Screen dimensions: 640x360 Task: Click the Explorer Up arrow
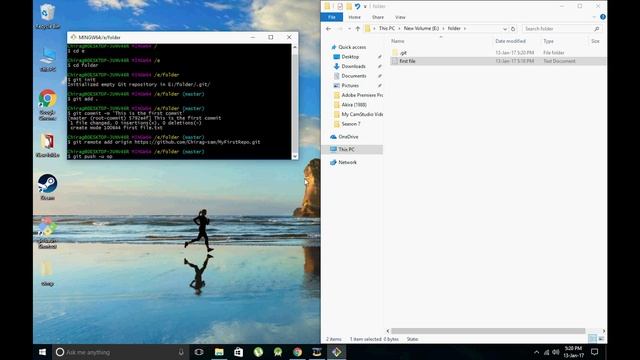[x=358, y=29]
